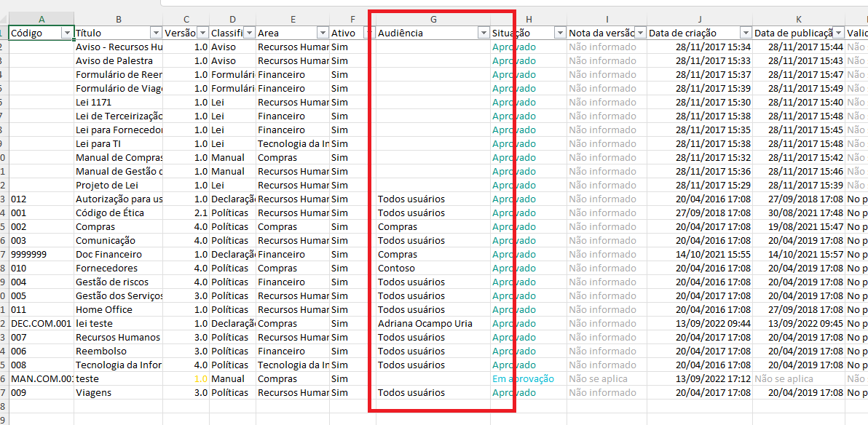
Task: Open the Audiência column filter dropdown
Action: tap(483, 33)
